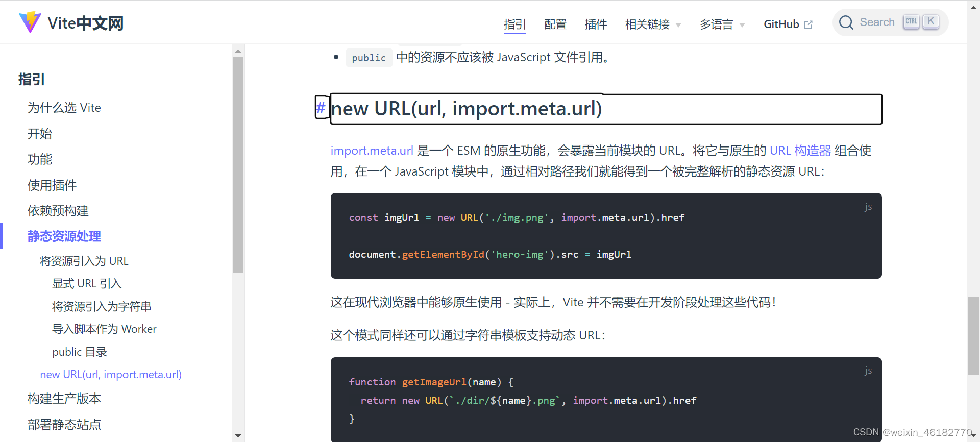Click the page vertical scrollbar thumb
The image size is (980, 442).
973,336
